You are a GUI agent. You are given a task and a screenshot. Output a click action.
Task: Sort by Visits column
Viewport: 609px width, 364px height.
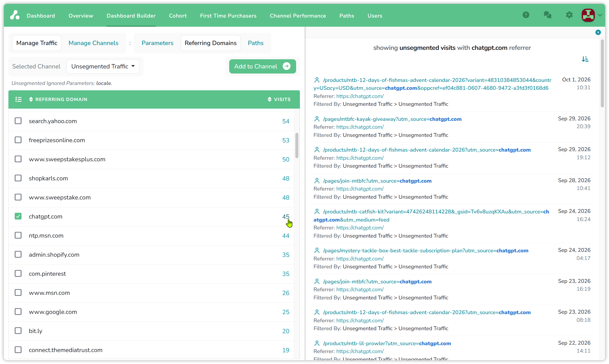click(x=279, y=99)
